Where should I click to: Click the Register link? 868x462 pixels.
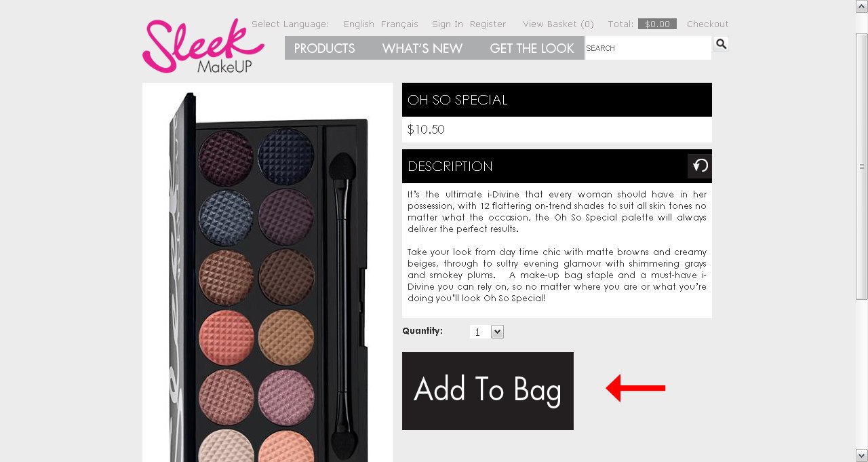click(488, 24)
